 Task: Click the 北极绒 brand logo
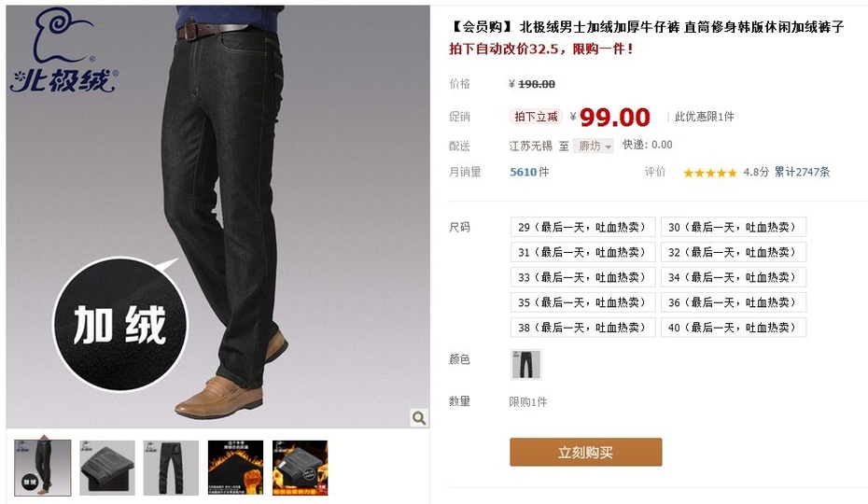tap(63, 51)
